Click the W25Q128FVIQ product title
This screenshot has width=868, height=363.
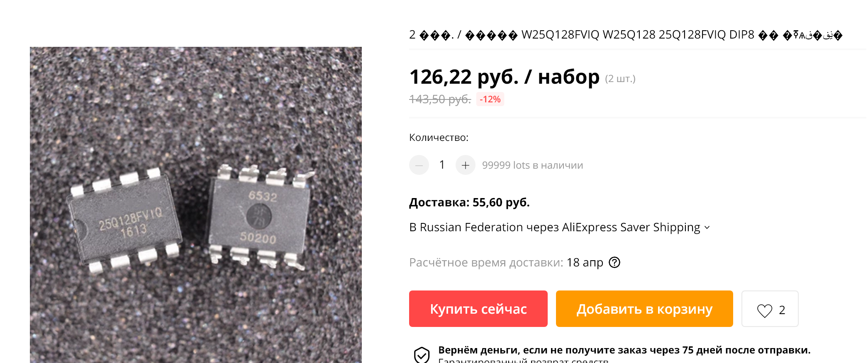625,35
